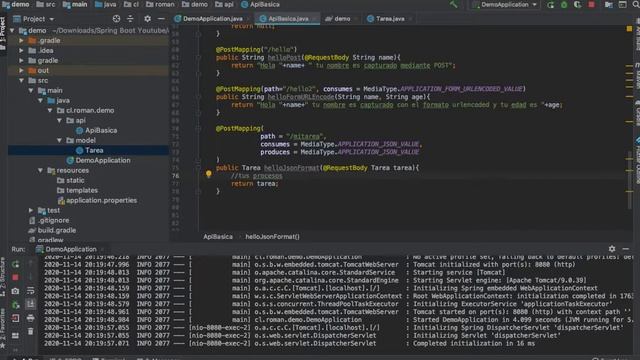
Task: Open Project panel settings gear
Action: click(147, 19)
